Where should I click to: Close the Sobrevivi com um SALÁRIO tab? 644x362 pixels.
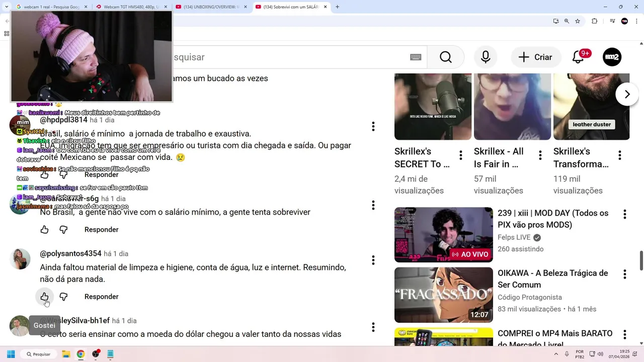pos(325,7)
